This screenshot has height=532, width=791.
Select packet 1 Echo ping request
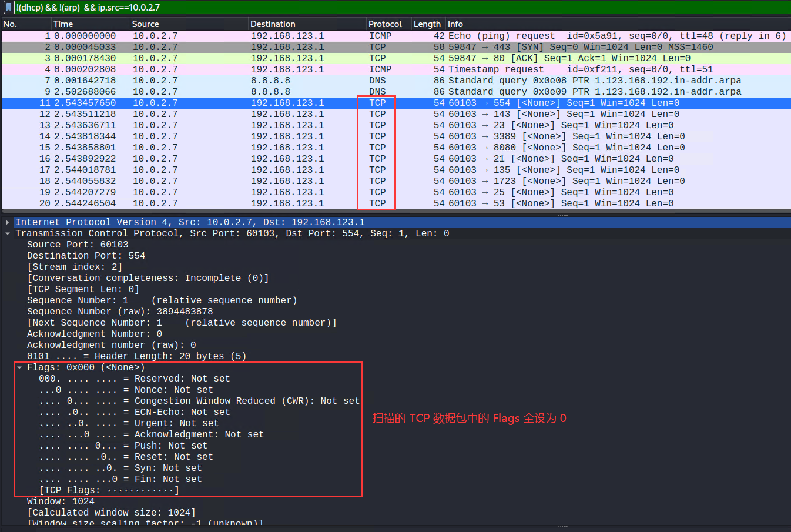pyautogui.click(x=395, y=36)
